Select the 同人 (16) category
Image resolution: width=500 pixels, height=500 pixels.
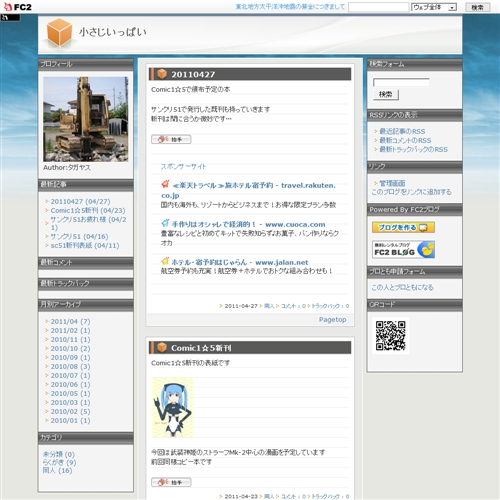tap(57, 470)
